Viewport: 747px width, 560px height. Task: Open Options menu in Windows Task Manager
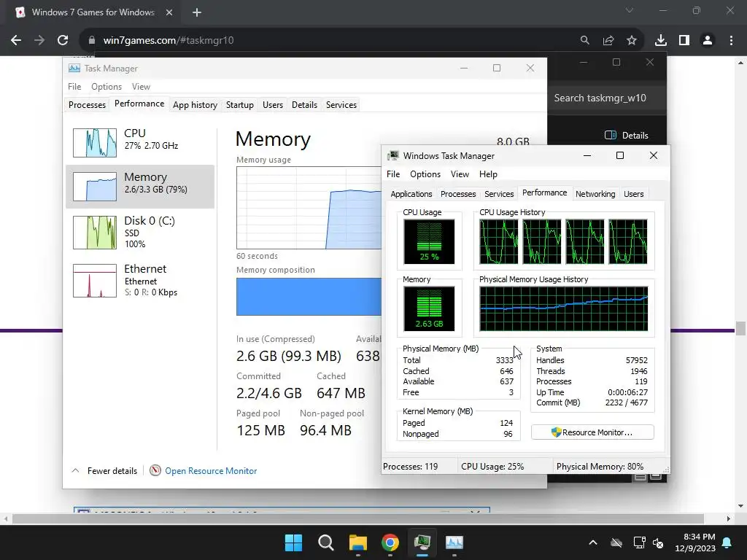tap(425, 174)
